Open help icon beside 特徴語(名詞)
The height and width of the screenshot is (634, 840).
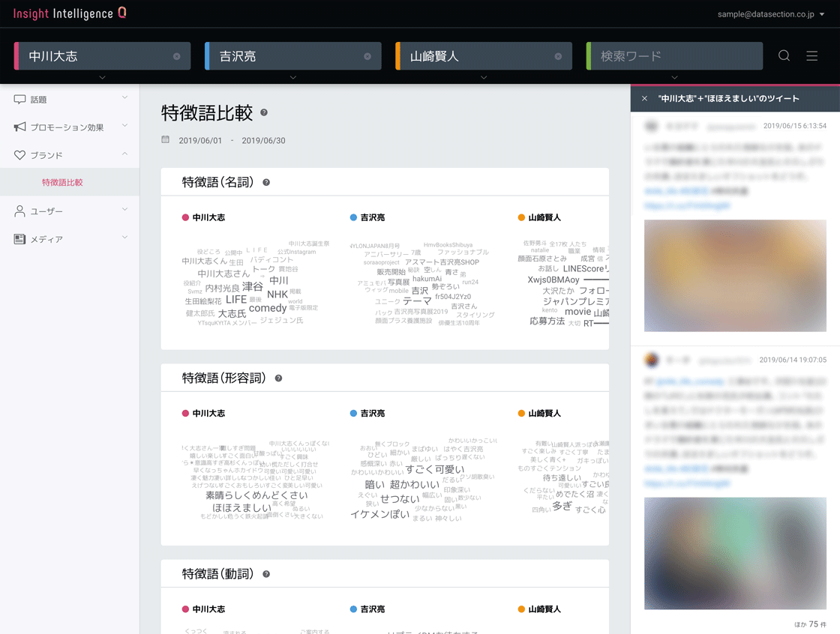pos(265,183)
